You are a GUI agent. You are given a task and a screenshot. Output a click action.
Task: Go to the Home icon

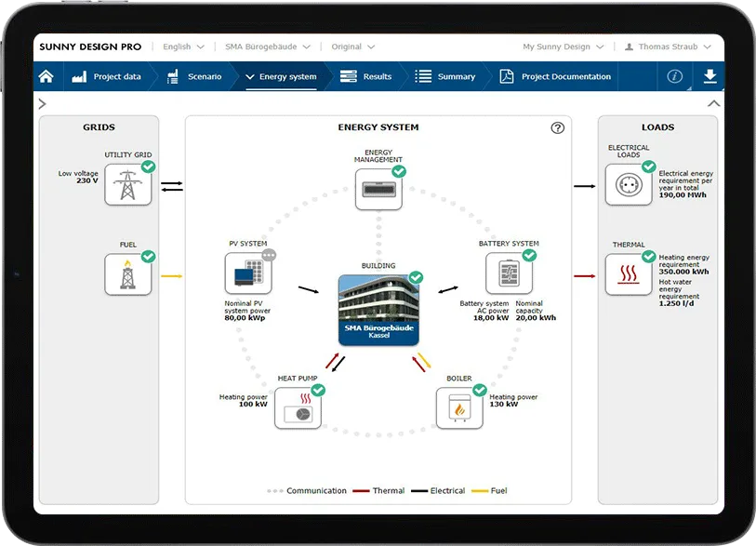coord(46,76)
